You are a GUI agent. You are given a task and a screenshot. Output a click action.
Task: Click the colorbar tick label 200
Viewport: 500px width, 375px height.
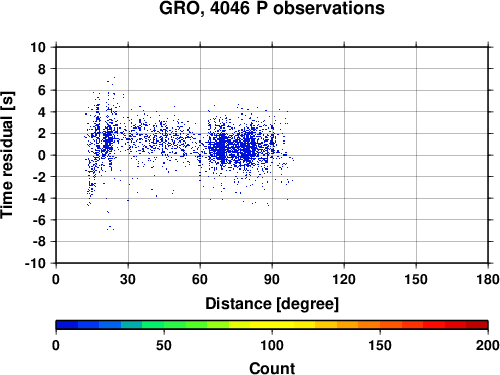(488, 345)
